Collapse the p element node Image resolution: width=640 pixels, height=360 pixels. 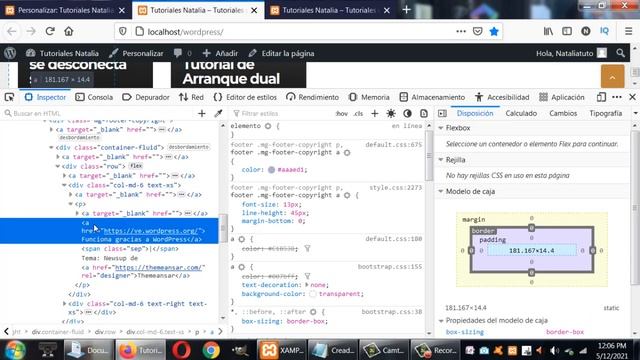[71, 204]
